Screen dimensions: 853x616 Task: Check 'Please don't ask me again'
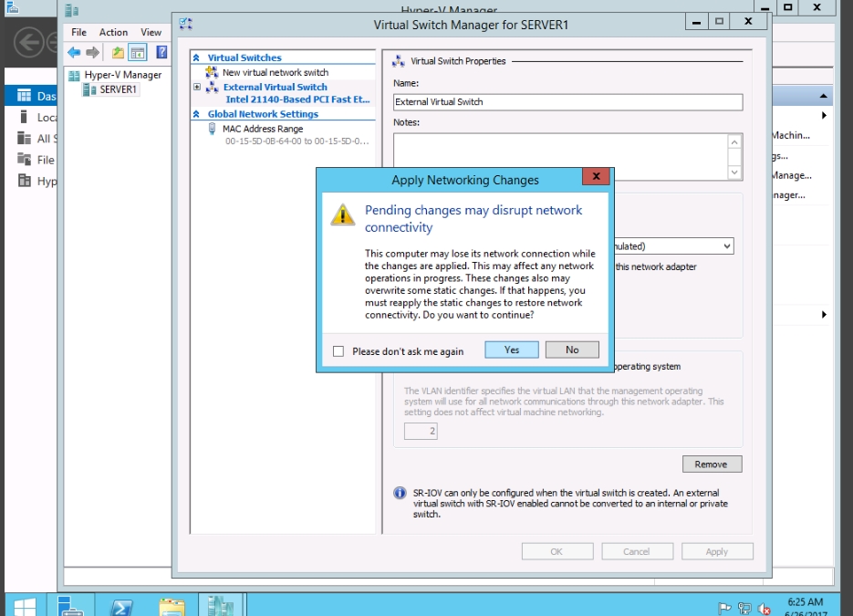pos(338,351)
